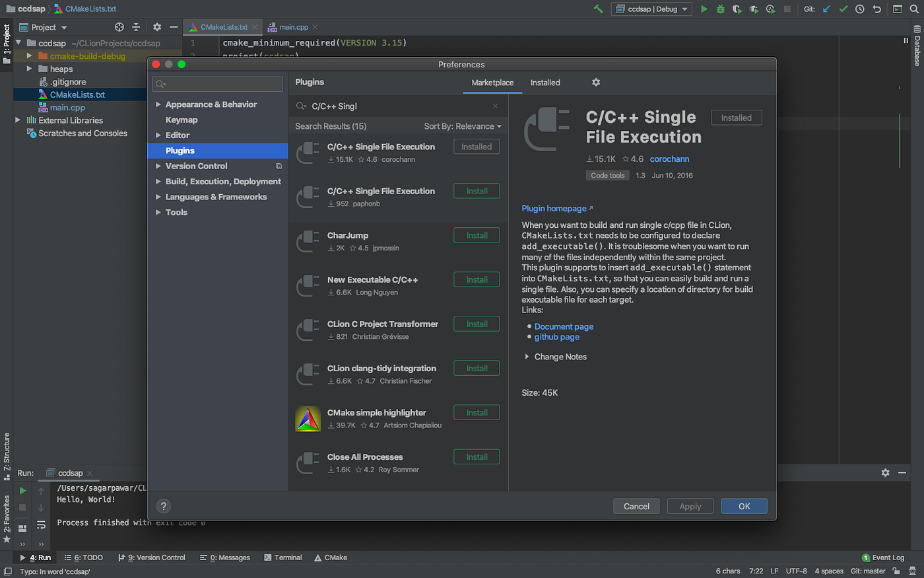Image resolution: width=924 pixels, height=578 pixels.
Task: Rerun ccdsap in Run panel
Action: [22, 491]
